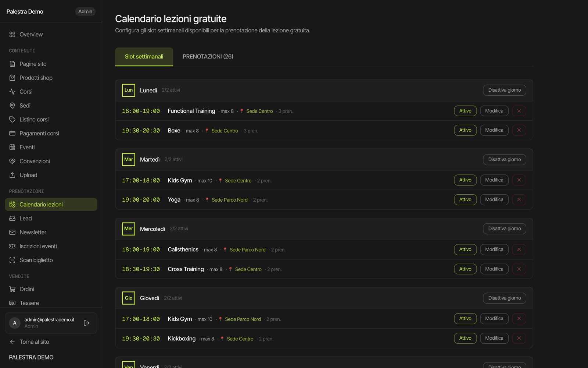Click the Lead inbox icon

[x=12, y=219]
